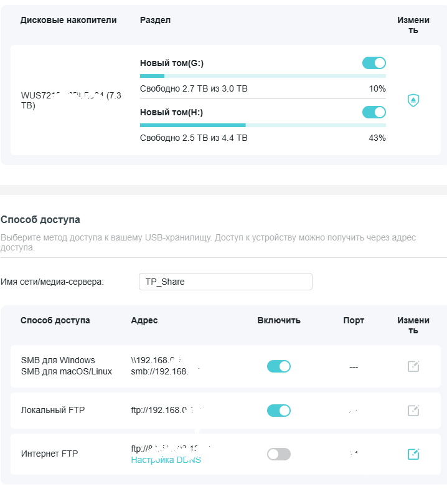Turn off the Локальный FTP toggle
447x504 pixels.
click(x=279, y=411)
